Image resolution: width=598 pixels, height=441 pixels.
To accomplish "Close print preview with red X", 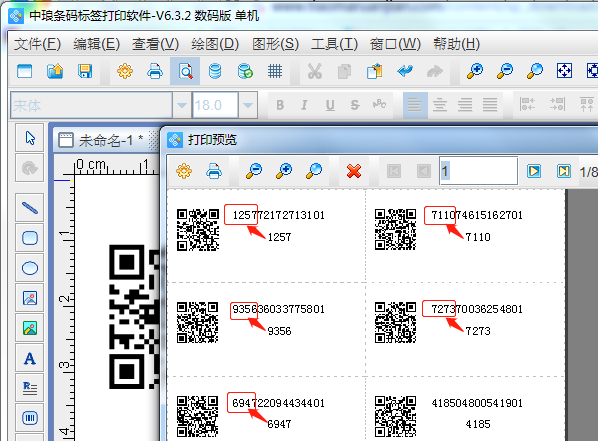I will [x=354, y=171].
